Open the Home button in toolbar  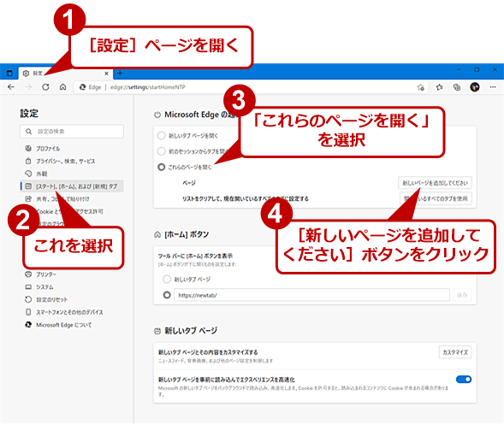pyautogui.click(x=63, y=86)
